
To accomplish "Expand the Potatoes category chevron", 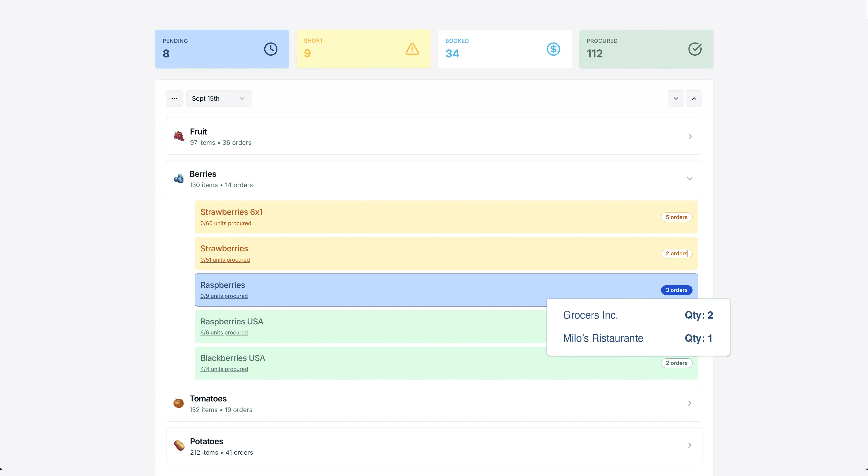I will point(690,446).
